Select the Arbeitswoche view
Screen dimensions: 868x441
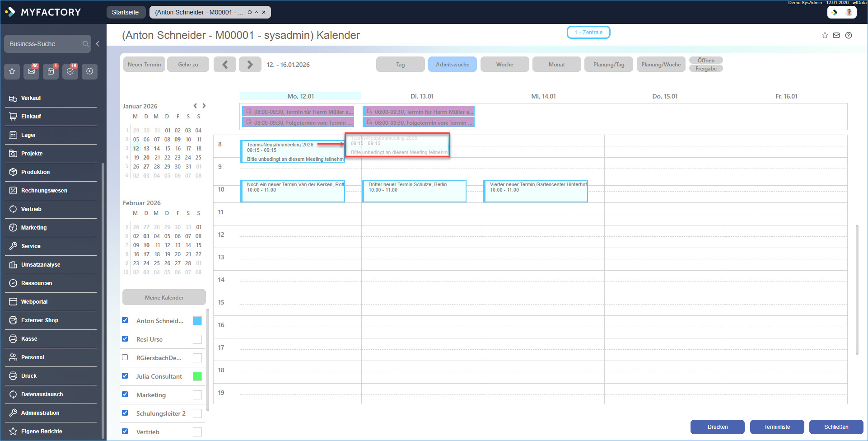coord(453,65)
